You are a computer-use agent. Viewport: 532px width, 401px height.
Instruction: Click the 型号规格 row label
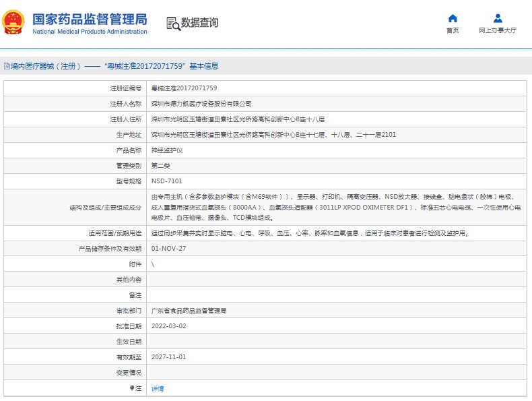click(x=129, y=181)
